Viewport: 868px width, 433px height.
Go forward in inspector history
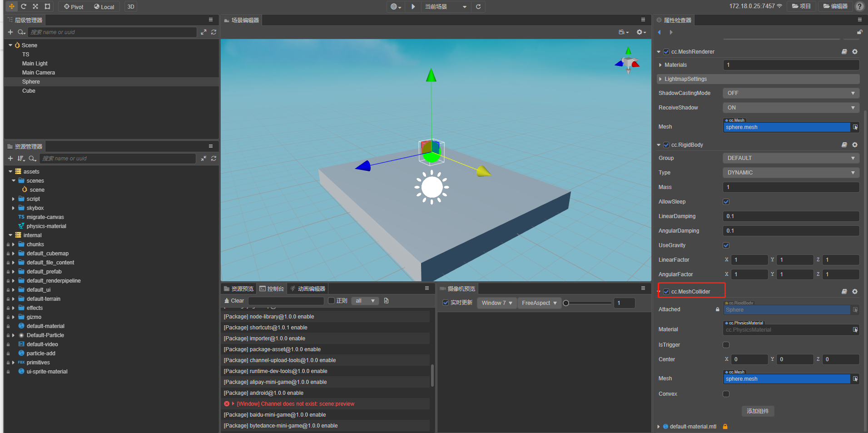(x=671, y=32)
